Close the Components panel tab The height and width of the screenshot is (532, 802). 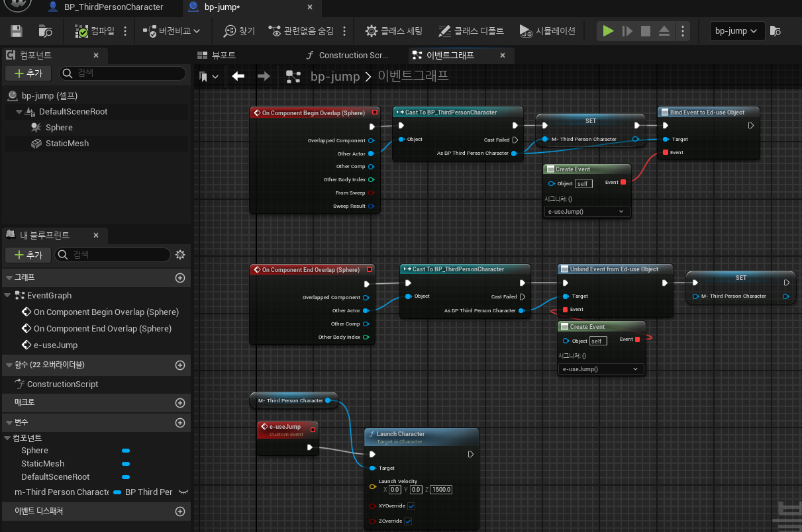[x=96, y=56]
